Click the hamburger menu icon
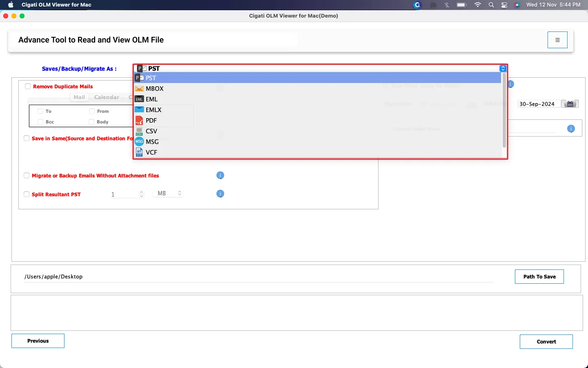Screen dimensions: 588x368 557,40
